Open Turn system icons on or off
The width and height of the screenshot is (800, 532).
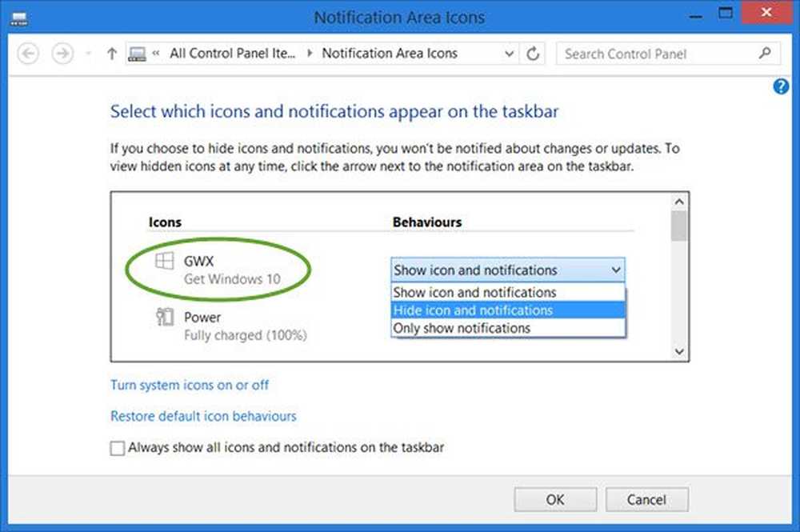pos(190,385)
